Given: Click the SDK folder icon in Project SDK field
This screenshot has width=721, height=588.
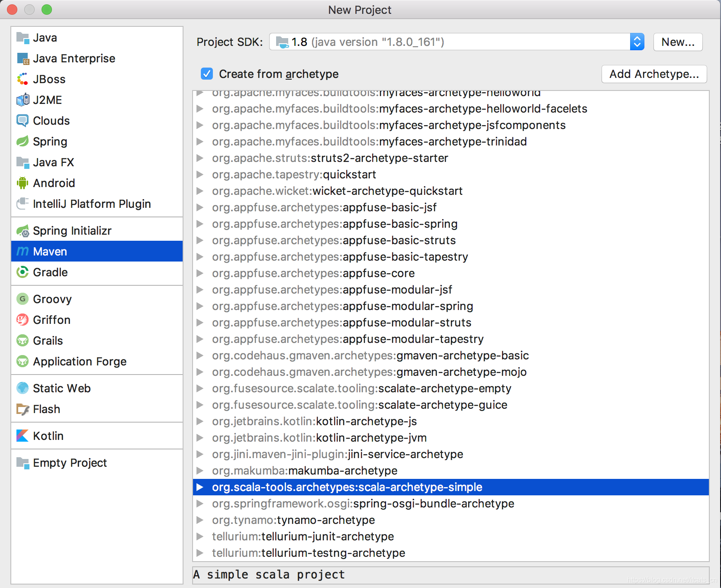Looking at the screenshot, I should 282,42.
